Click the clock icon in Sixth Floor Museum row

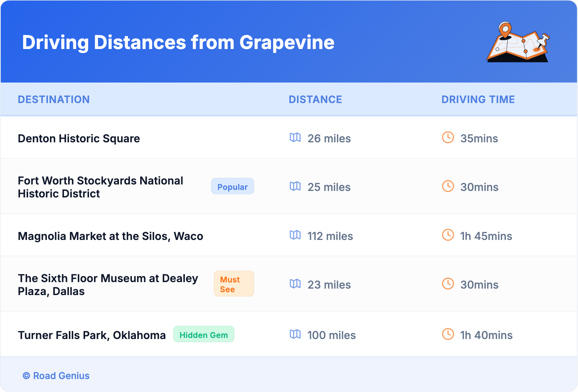448,284
